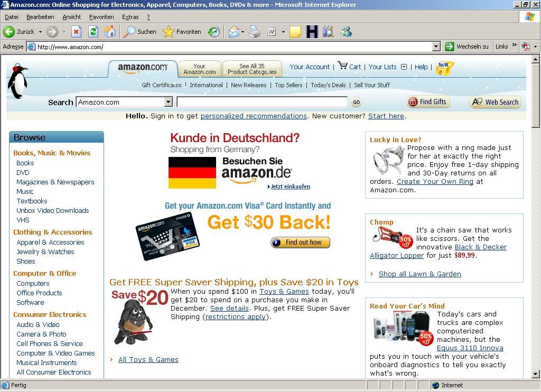Expand Your Lists dropdown arrow
Viewport: 541px width, 392px height.
click(404, 67)
